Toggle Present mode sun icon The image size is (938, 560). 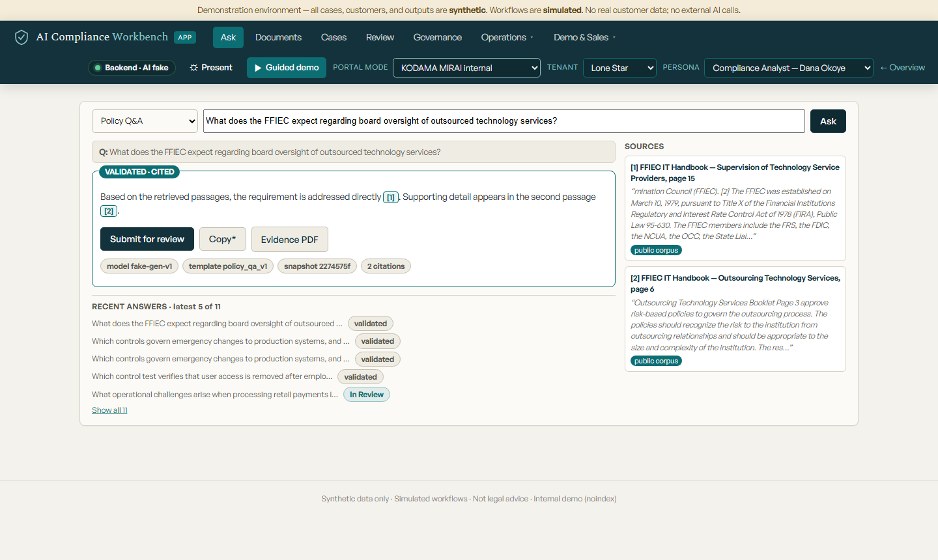tap(193, 68)
